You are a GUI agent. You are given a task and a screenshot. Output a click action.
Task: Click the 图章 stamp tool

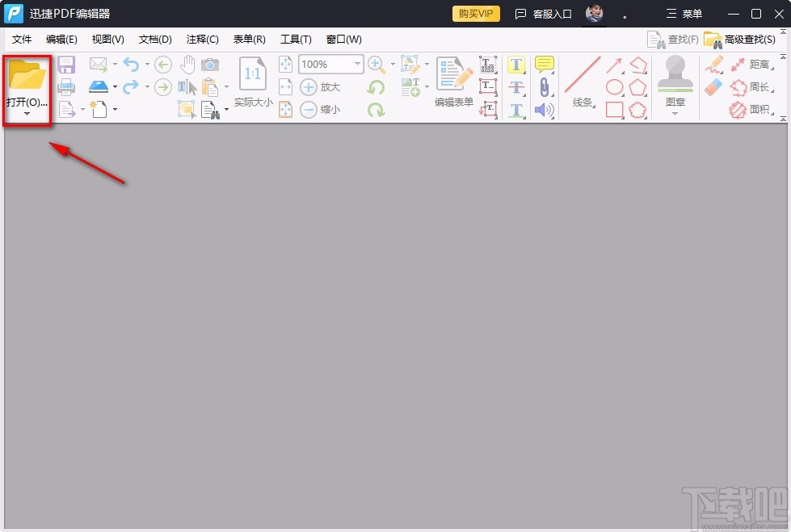pos(675,77)
